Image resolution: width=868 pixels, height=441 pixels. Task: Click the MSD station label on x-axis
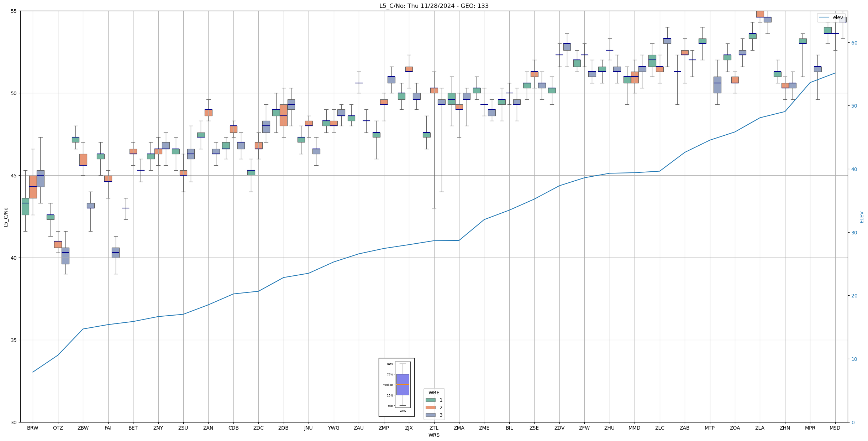(x=835, y=428)
